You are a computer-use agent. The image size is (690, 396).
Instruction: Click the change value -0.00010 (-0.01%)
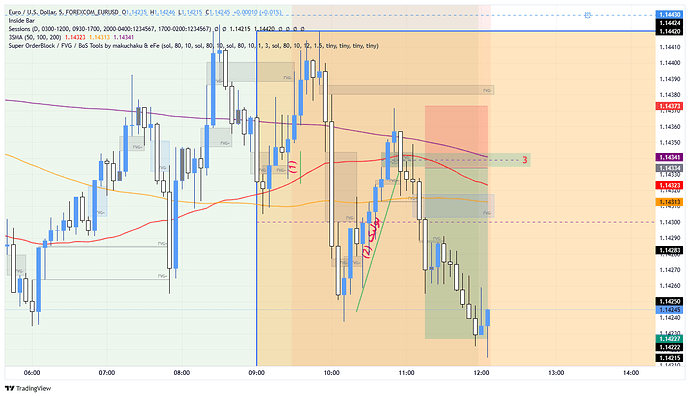click(x=257, y=12)
